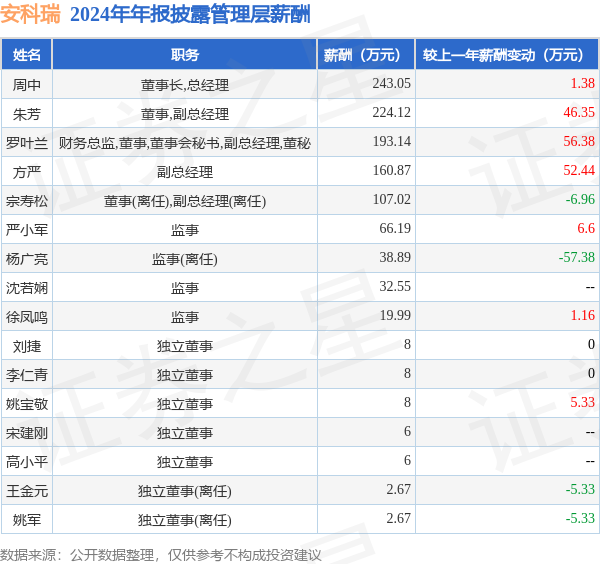Select the name cell 姚军
The width and height of the screenshot is (600, 564).
(26, 520)
